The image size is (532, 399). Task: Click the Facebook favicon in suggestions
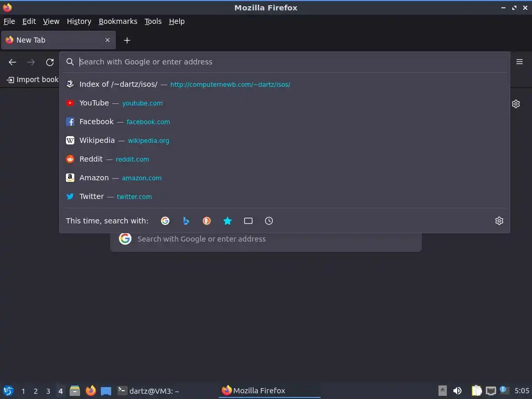(70, 122)
